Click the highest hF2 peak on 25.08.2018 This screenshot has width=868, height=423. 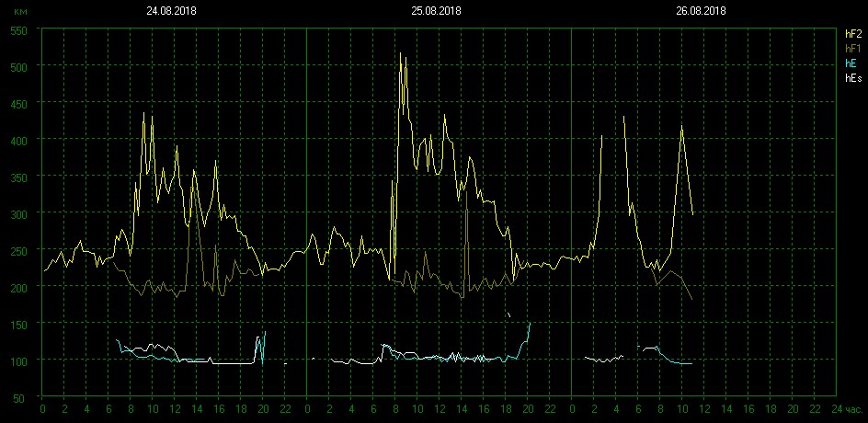[x=400, y=53]
